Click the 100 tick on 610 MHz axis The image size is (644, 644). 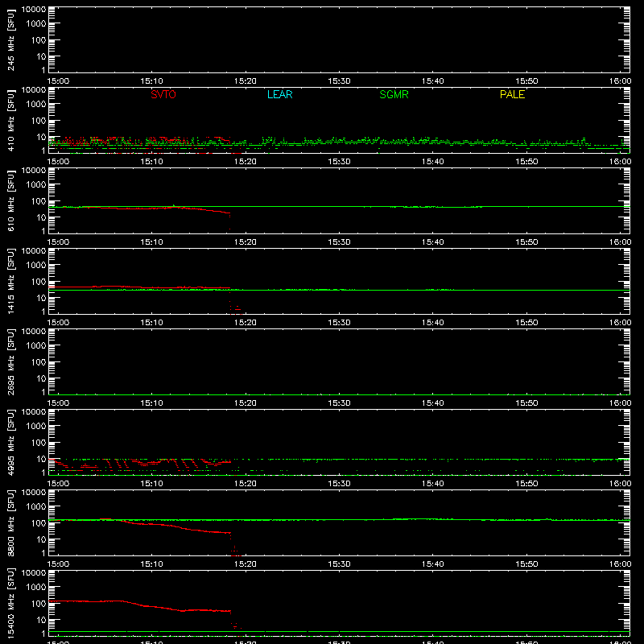(x=38, y=201)
